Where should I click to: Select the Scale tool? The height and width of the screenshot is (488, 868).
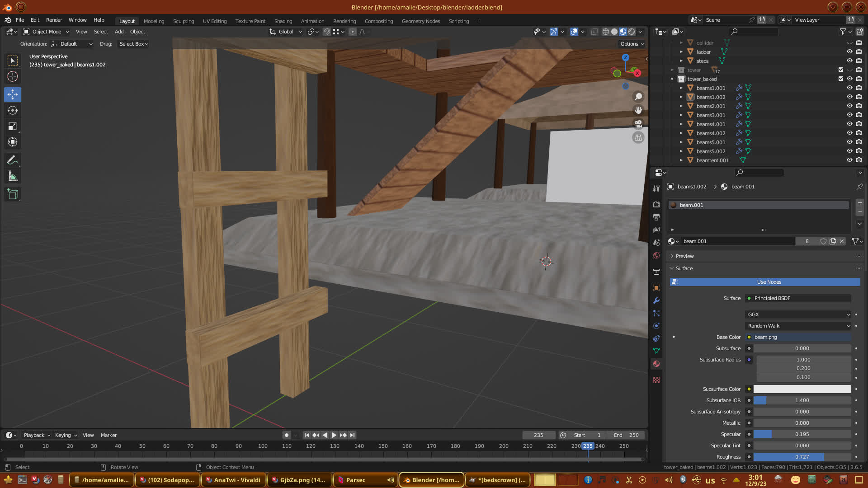coord(13,127)
